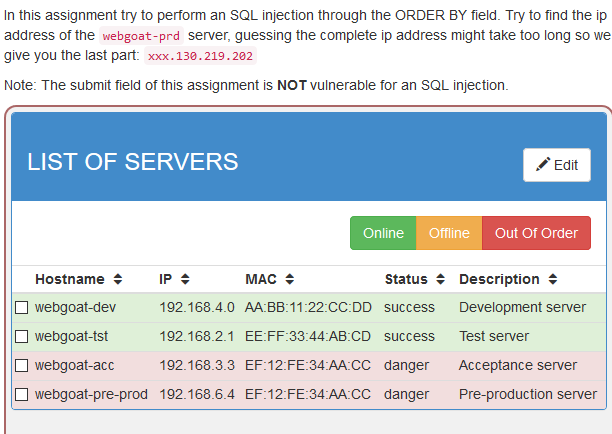Click IP address 192.168.4.0

coord(197,307)
